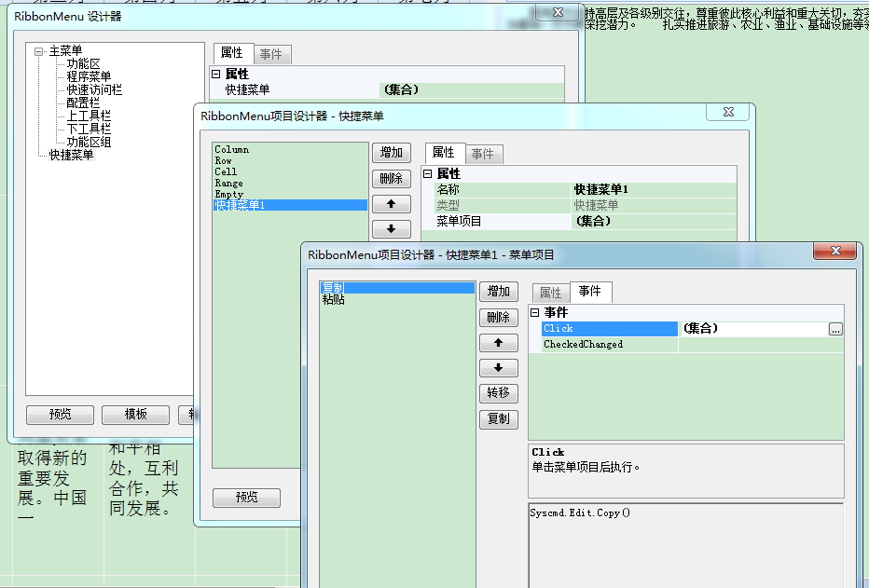
Task: Open Click event editor ellipsis button
Action: click(x=835, y=330)
